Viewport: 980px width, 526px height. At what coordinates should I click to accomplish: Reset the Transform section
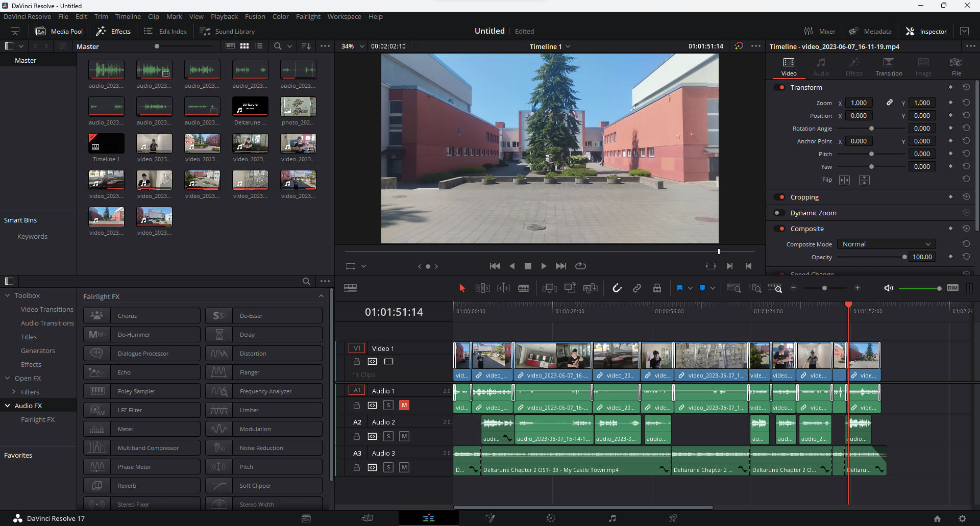click(966, 87)
